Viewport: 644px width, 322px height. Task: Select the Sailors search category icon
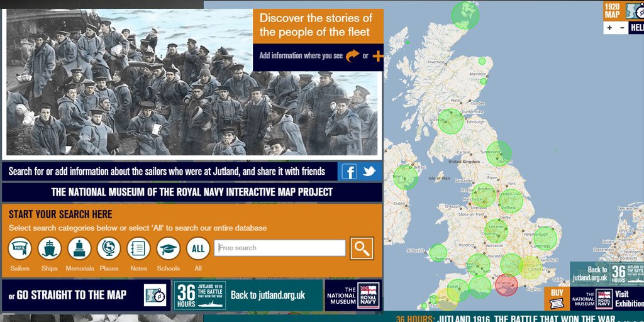(19, 248)
